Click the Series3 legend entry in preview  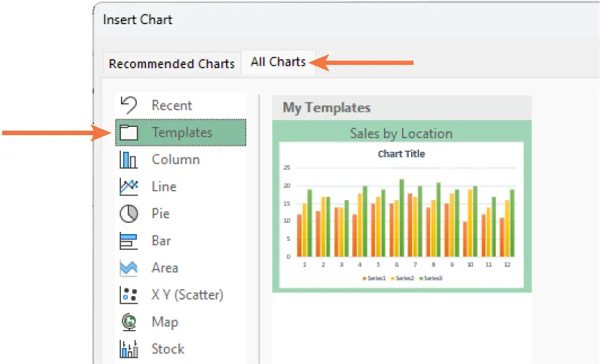pos(431,278)
